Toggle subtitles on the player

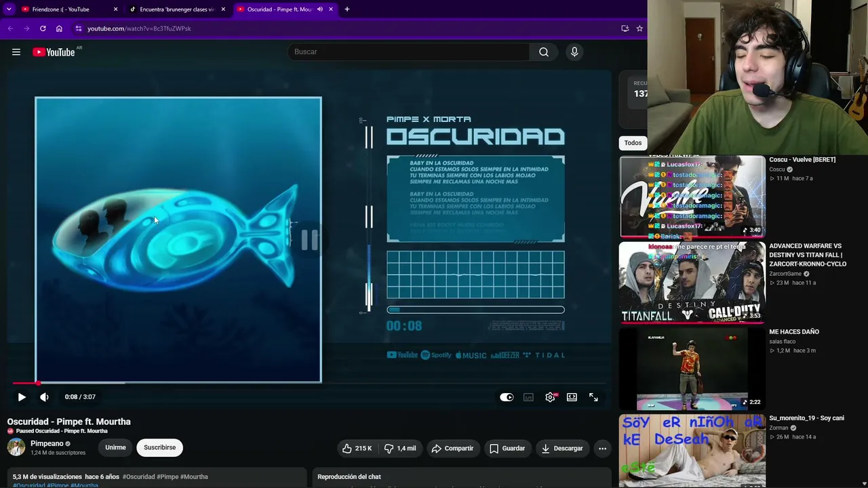(528, 397)
